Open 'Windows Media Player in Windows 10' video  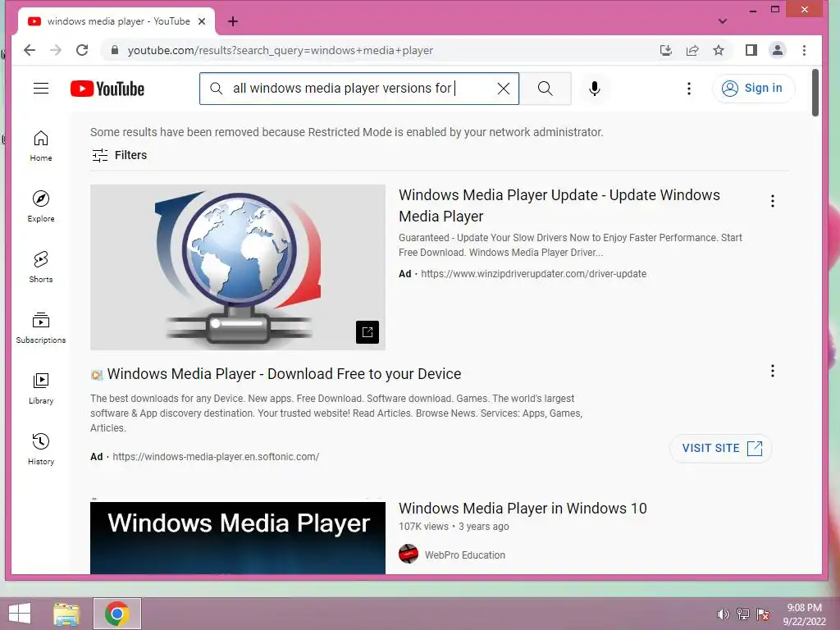tap(523, 509)
